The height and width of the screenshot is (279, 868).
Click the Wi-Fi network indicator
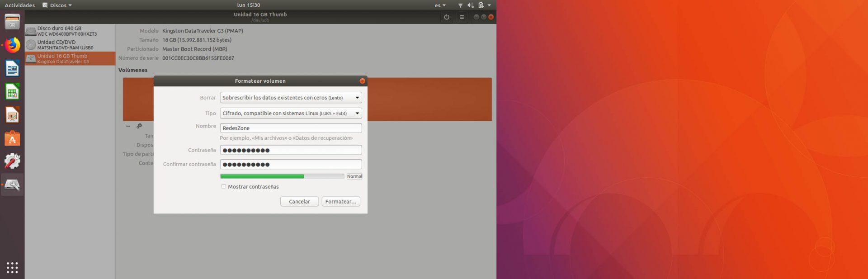[460, 5]
